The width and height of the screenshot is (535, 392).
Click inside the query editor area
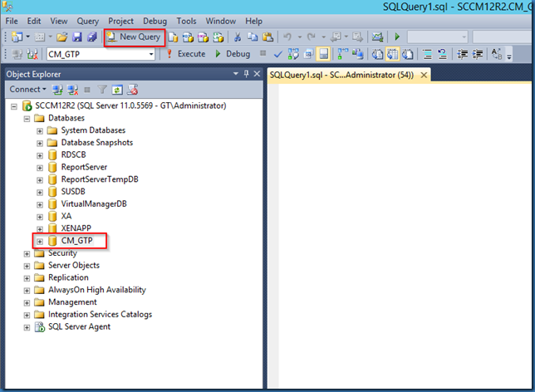[406, 235]
